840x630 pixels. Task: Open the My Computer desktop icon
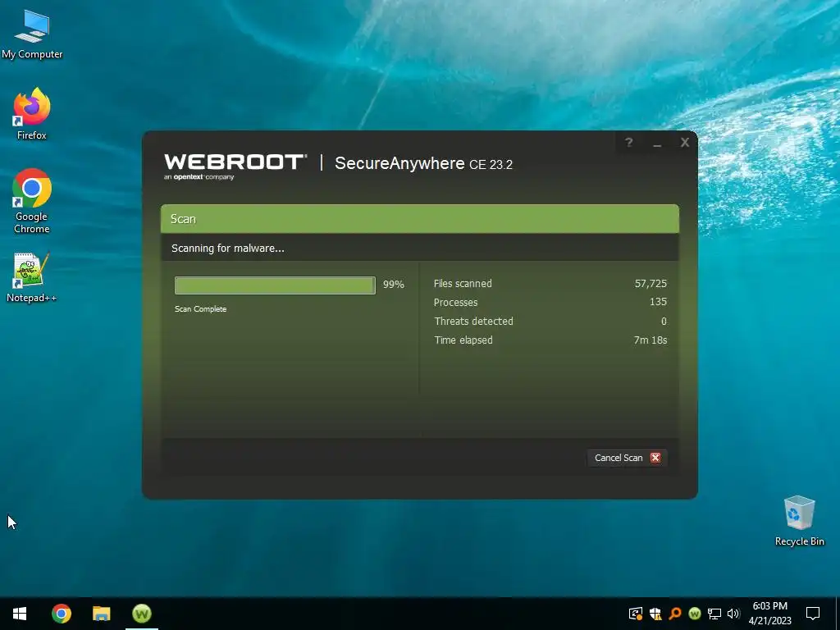[x=32, y=34]
